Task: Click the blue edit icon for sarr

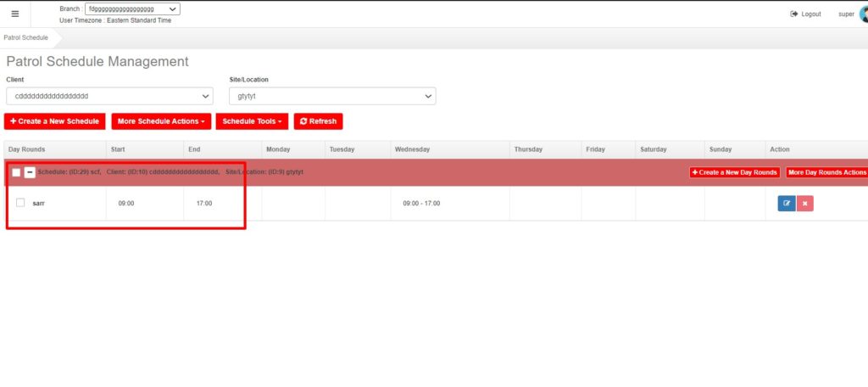Action: (786, 204)
